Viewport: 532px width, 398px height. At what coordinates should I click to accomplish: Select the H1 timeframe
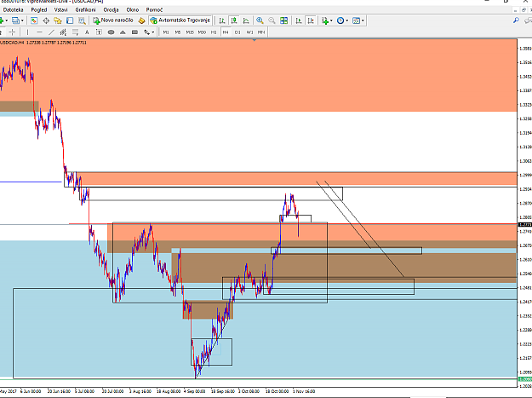click(x=214, y=32)
